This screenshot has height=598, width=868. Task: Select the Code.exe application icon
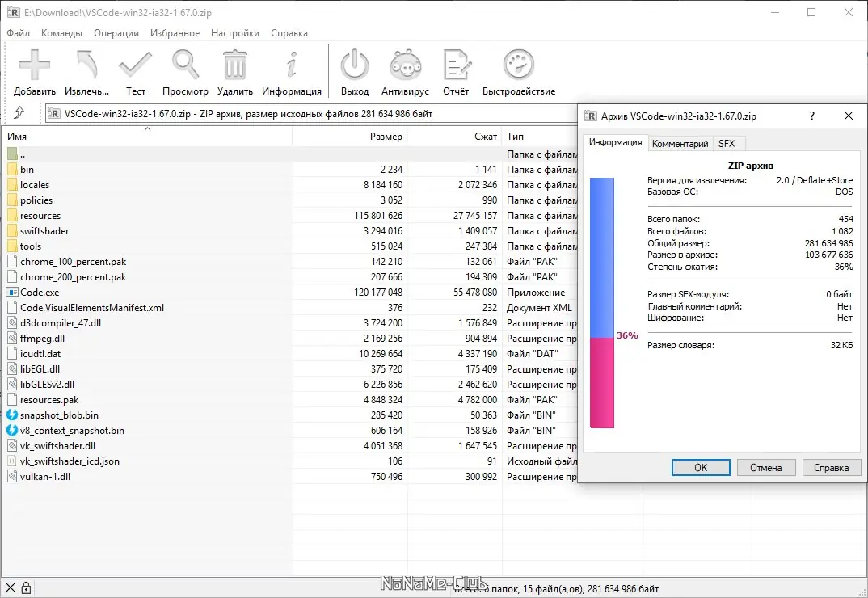(x=12, y=292)
